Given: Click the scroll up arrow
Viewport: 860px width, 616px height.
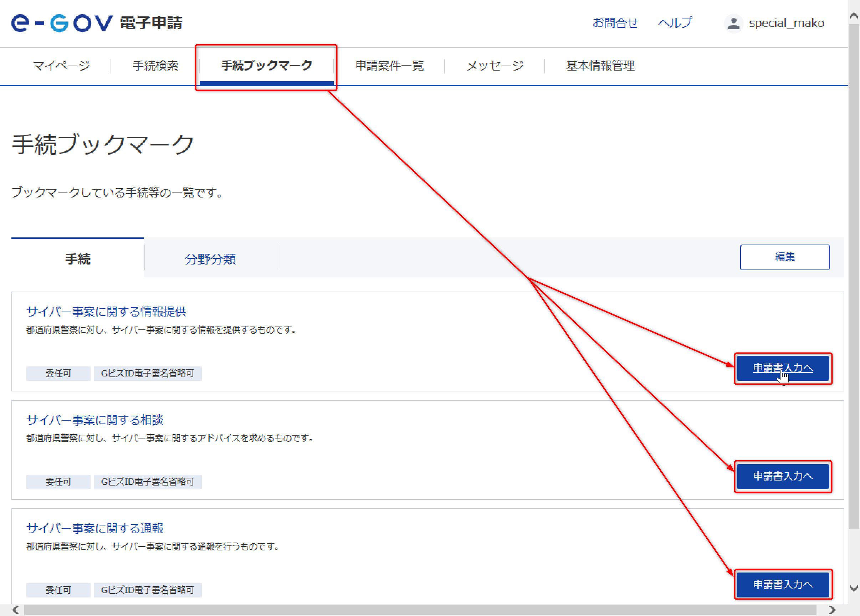Looking at the screenshot, I should click(x=854, y=16).
